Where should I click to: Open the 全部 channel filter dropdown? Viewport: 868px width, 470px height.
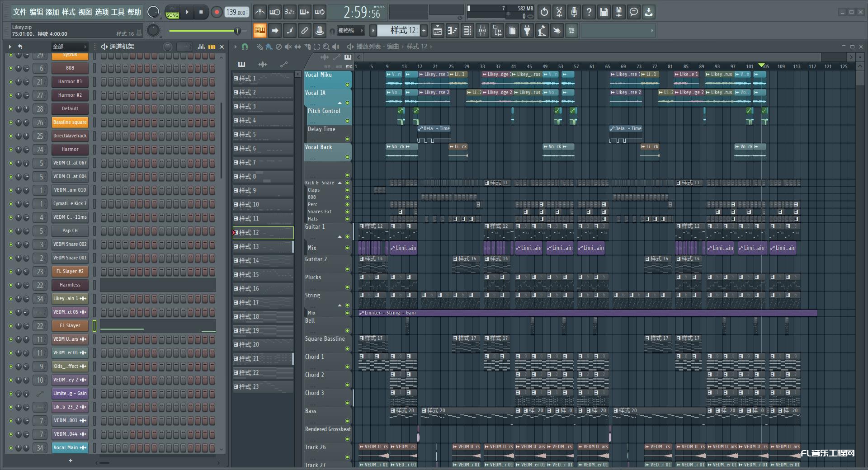[x=69, y=47]
